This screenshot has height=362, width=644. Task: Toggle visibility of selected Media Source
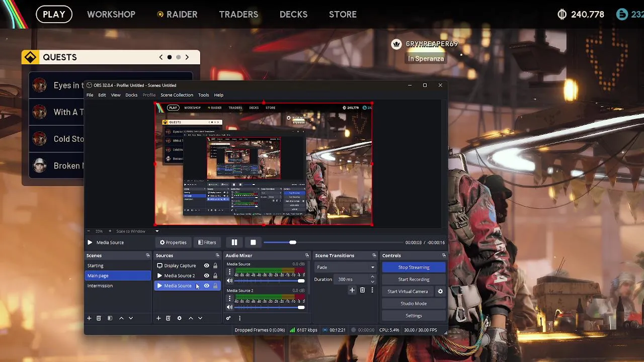coord(206,286)
